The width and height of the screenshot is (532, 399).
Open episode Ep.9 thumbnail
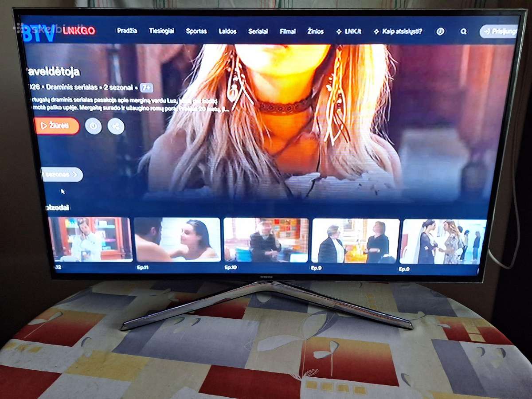point(356,241)
